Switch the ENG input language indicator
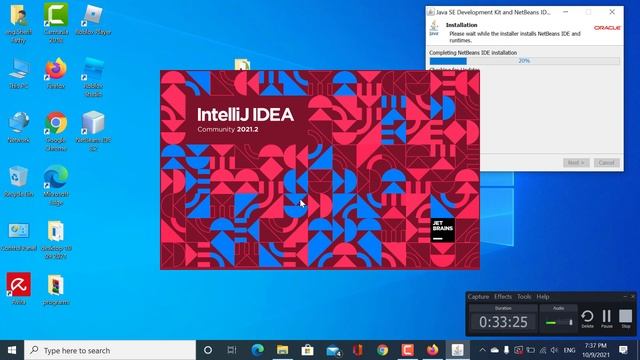This screenshot has width=640, height=360. click(x=569, y=350)
